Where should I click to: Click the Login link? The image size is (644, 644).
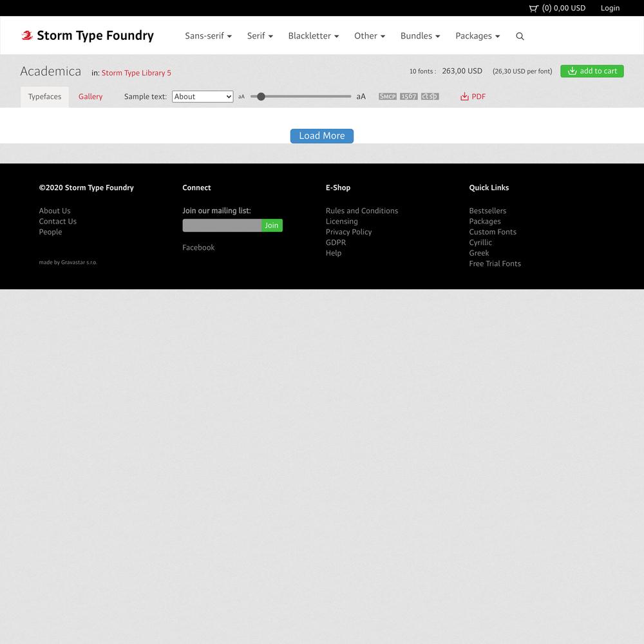tap(610, 8)
